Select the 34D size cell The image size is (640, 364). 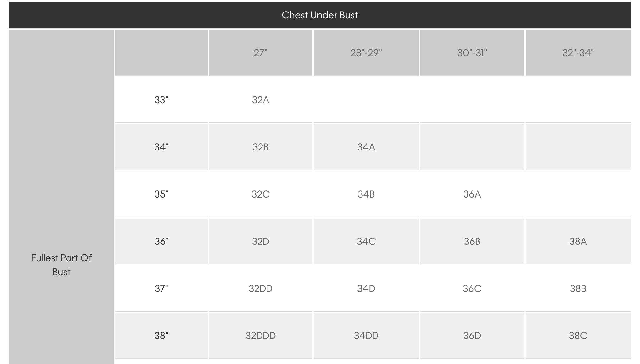pos(366,288)
